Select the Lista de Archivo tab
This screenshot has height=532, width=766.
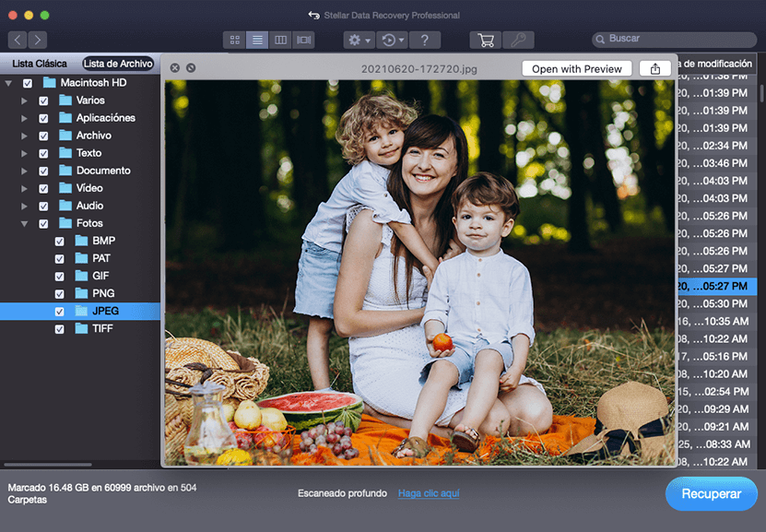coord(117,64)
